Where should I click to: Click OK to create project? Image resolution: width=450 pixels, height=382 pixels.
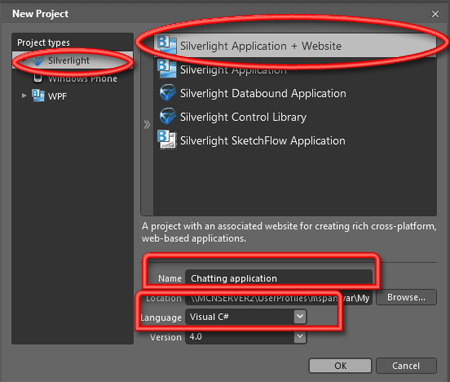340,366
